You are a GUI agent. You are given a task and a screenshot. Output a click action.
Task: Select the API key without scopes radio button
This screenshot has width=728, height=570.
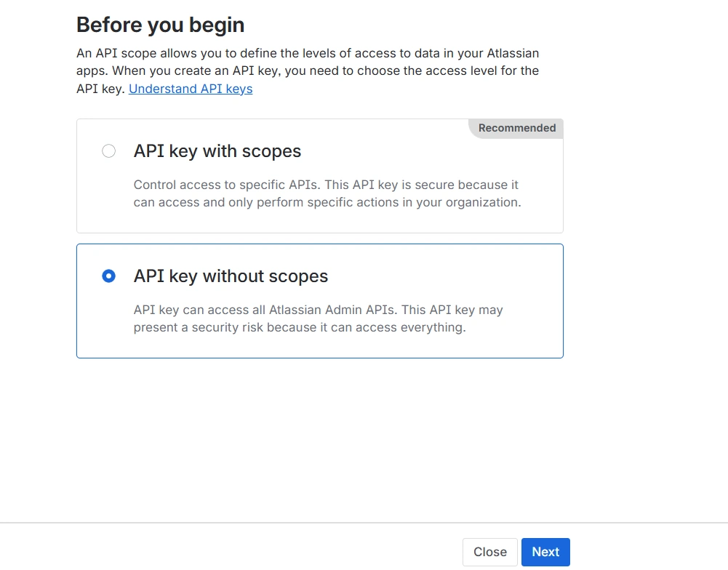tap(108, 276)
